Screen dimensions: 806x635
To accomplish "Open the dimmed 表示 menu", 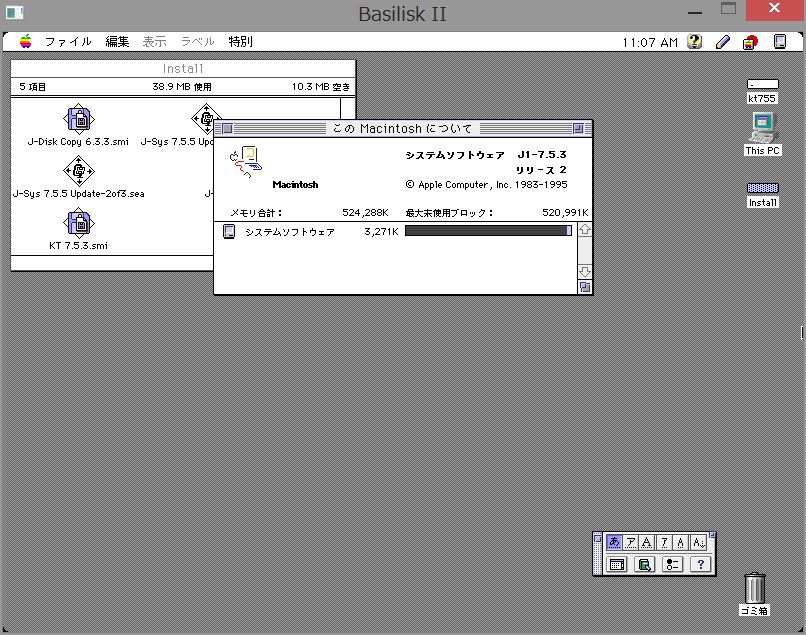I will [x=154, y=42].
